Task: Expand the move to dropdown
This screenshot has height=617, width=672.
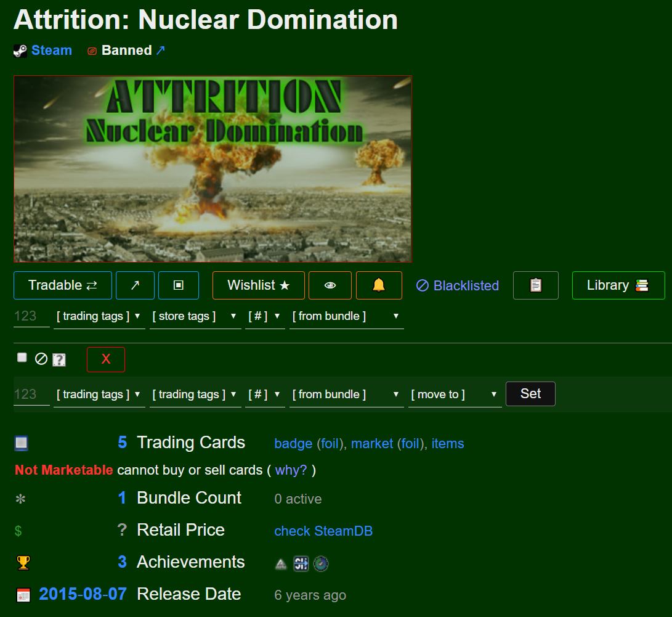Action: click(x=455, y=394)
